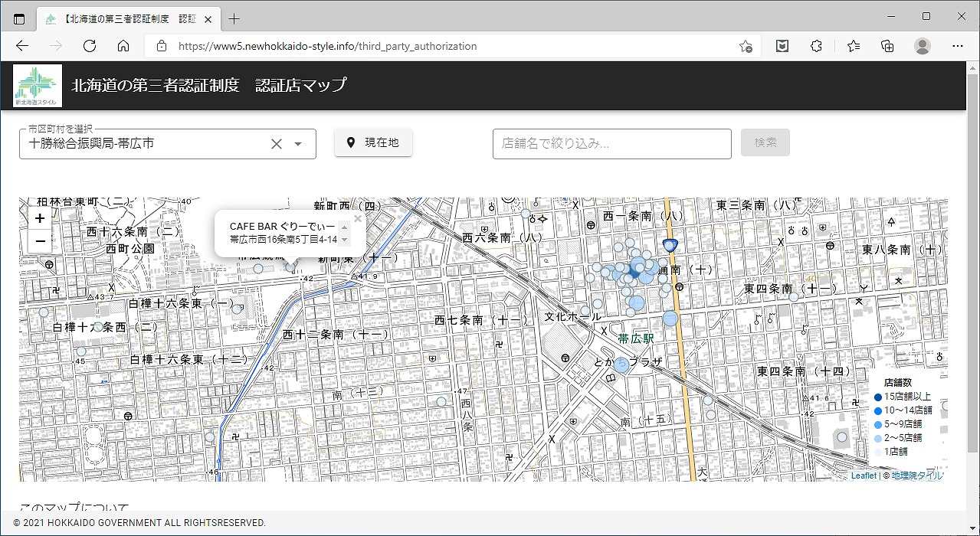
Task: Click the browser refresh icon
Action: point(90,46)
